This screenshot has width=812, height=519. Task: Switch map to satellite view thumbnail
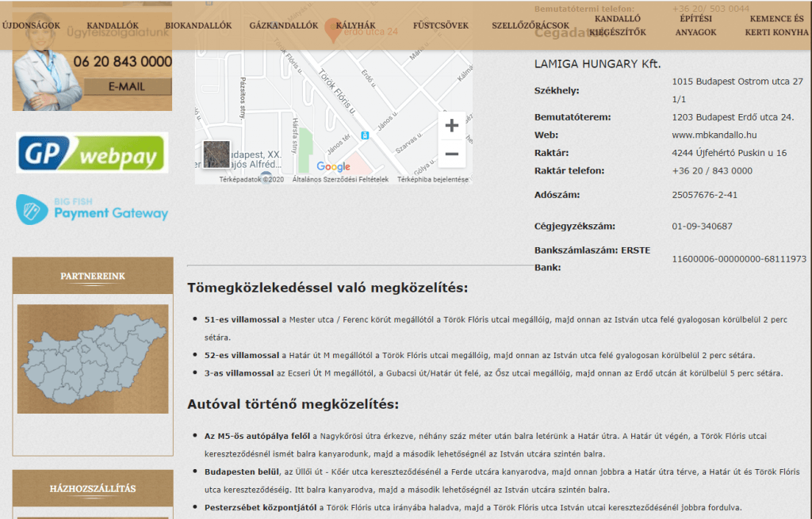coord(216,155)
